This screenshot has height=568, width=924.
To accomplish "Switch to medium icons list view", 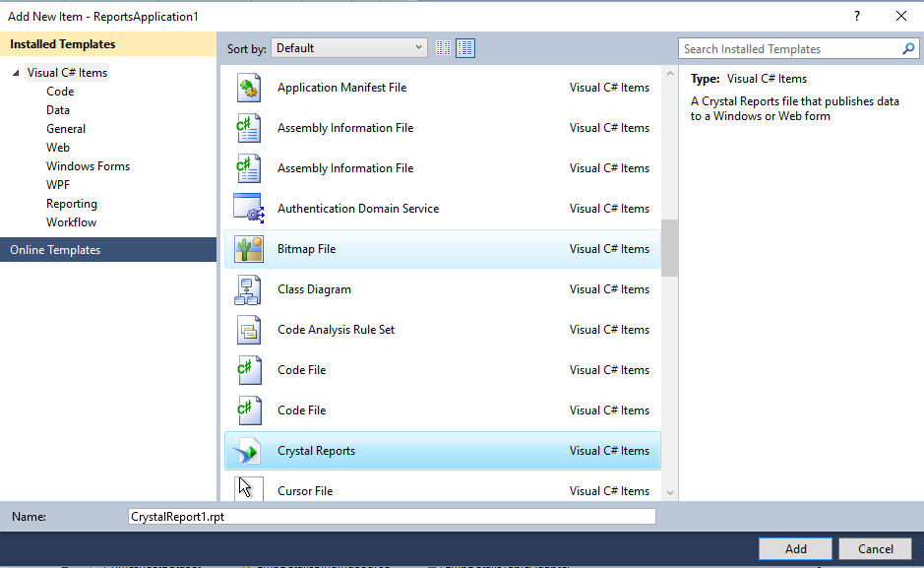I will pos(465,48).
